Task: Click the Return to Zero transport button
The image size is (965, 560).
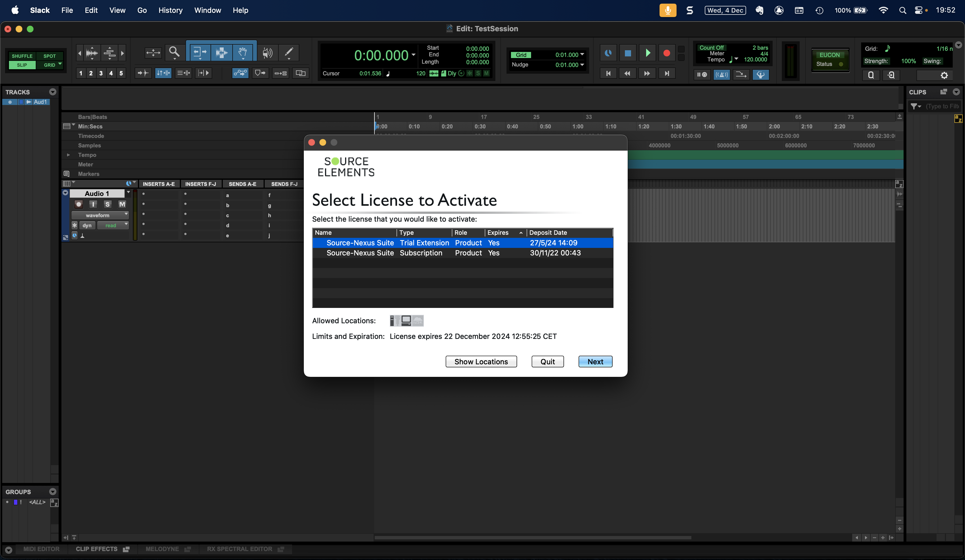Action: (608, 73)
